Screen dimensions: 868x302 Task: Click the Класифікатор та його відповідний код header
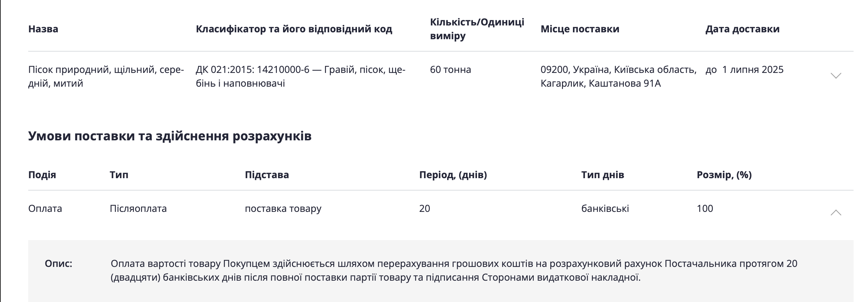click(294, 29)
